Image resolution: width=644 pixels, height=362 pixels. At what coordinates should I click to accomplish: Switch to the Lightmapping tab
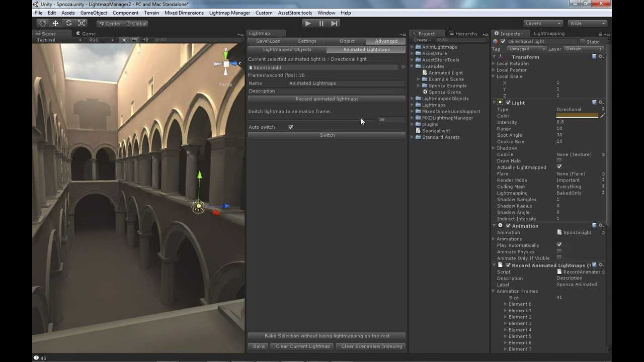[x=549, y=34]
